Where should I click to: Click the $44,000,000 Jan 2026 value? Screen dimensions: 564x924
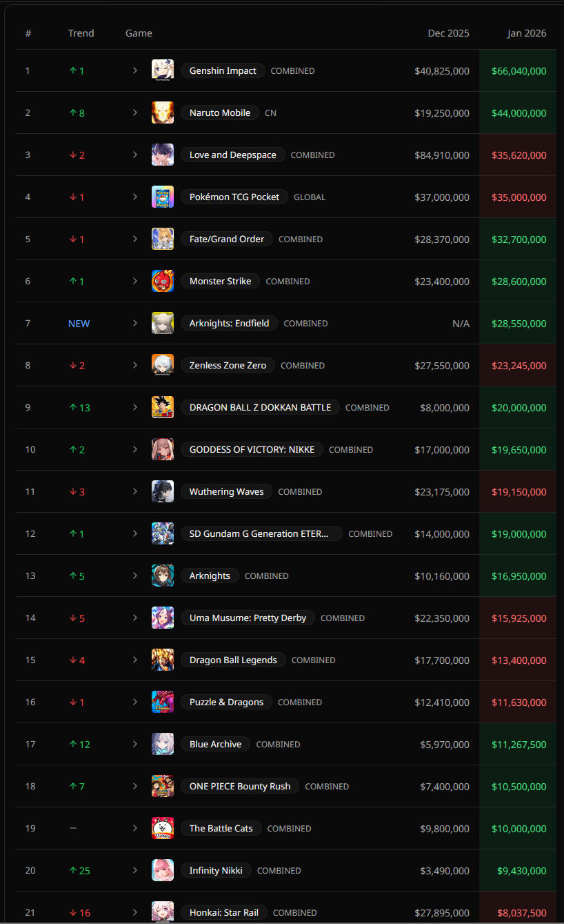(x=519, y=112)
